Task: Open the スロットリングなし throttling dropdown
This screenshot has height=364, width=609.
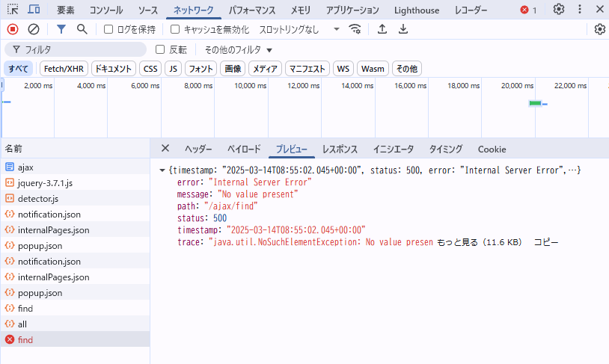Action: (299, 30)
